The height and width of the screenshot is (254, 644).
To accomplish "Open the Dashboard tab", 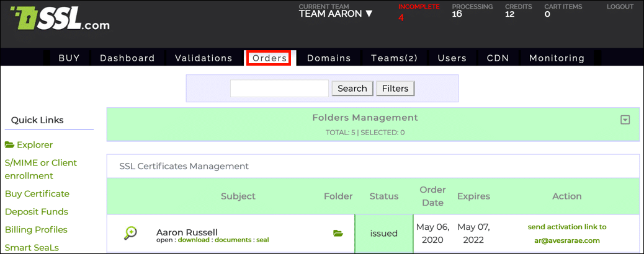I will click(127, 58).
